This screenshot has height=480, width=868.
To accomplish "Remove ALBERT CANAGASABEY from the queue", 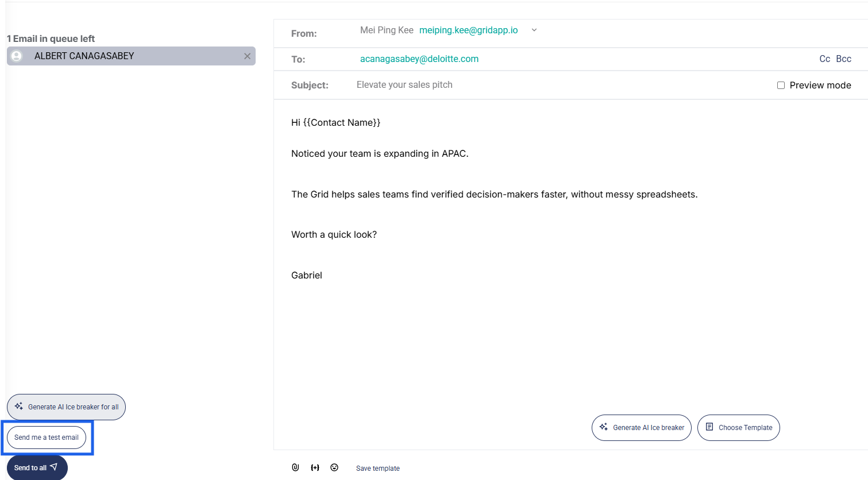I will pos(247,56).
